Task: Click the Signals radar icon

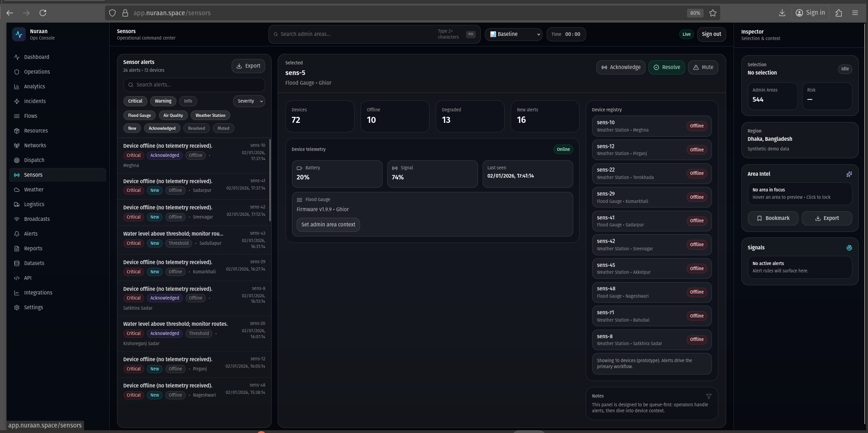Action: click(x=849, y=248)
